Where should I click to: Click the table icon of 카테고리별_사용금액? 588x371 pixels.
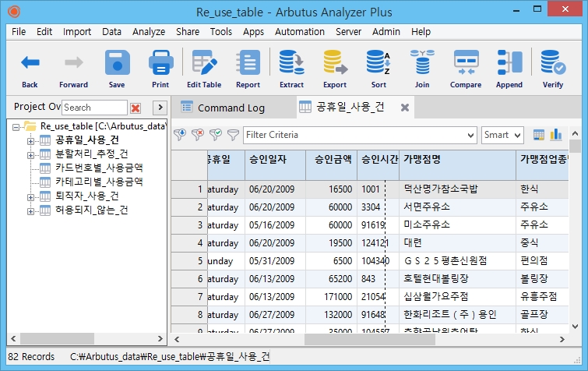tap(45, 182)
